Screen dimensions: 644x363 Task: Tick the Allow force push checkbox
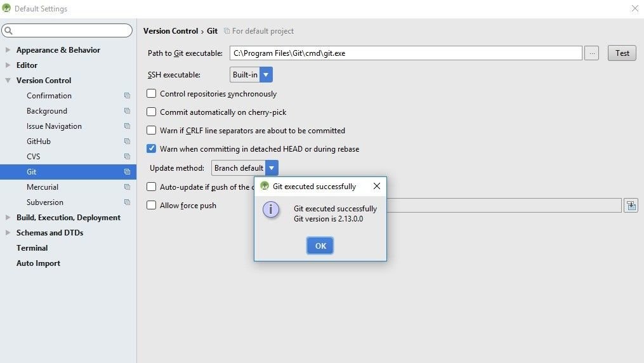click(151, 206)
